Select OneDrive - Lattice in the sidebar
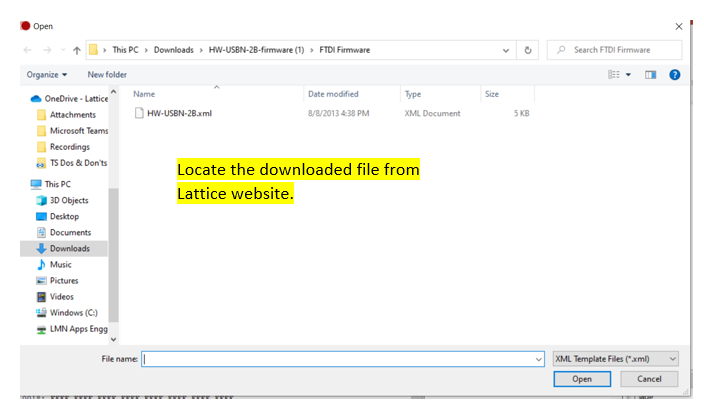This screenshot has width=704, height=413. pos(70,99)
